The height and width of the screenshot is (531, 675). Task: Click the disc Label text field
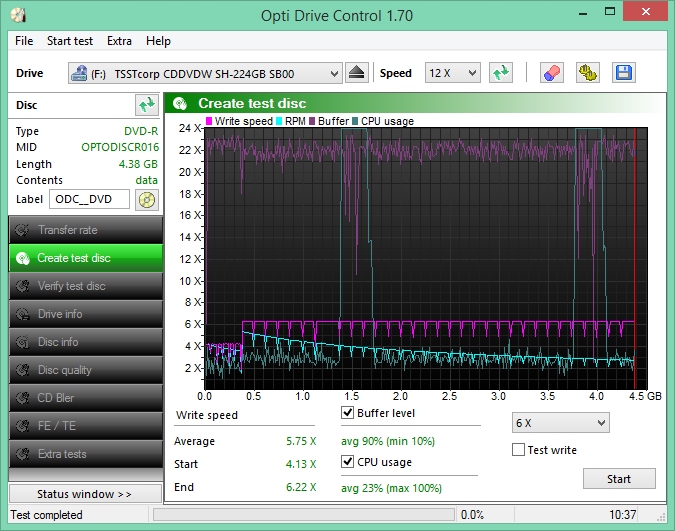pyautogui.click(x=89, y=199)
